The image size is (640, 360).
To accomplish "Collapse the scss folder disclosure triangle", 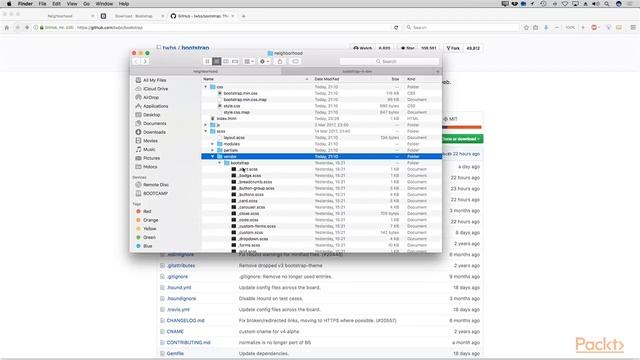I will [206, 131].
